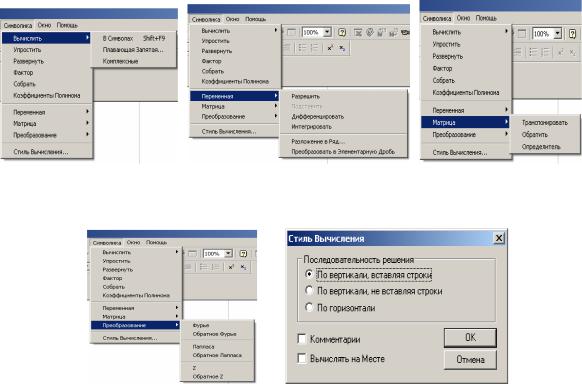The height and width of the screenshot is (384, 582).
Task: Click 'Коэффициенты Полинома' in Переменная-highlighted window
Action: (235, 81)
